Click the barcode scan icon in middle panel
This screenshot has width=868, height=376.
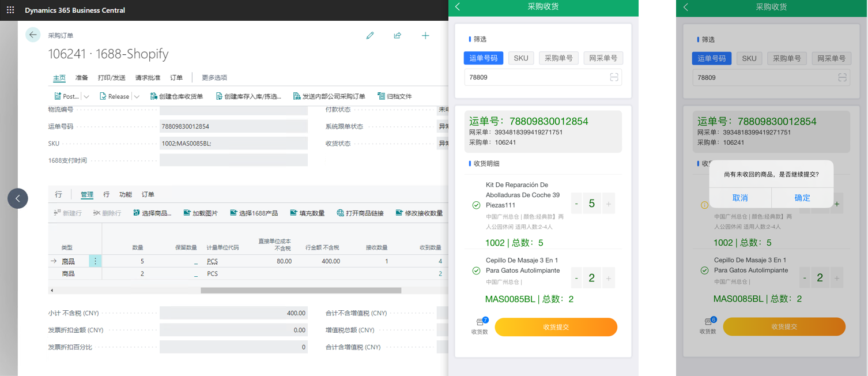click(x=614, y=77)
